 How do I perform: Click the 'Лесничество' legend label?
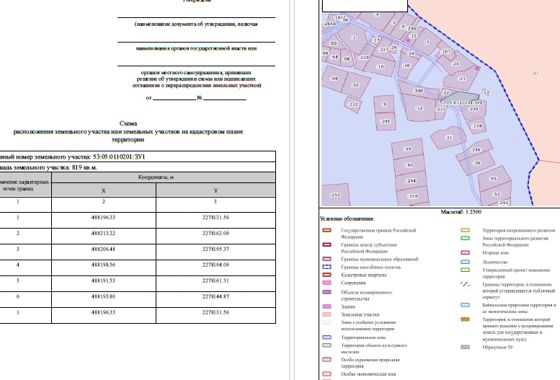pos(495,262)
